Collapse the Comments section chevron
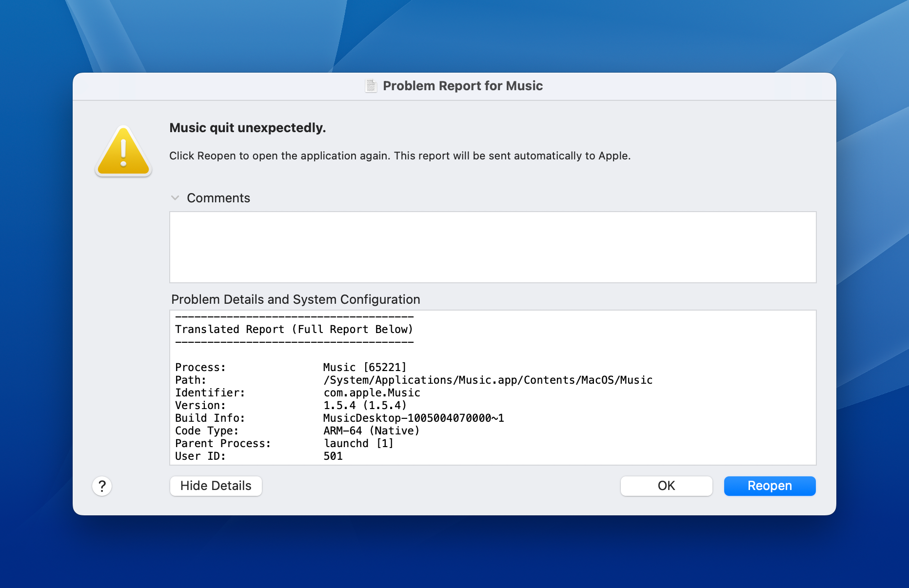 click(x=175, y=198)
